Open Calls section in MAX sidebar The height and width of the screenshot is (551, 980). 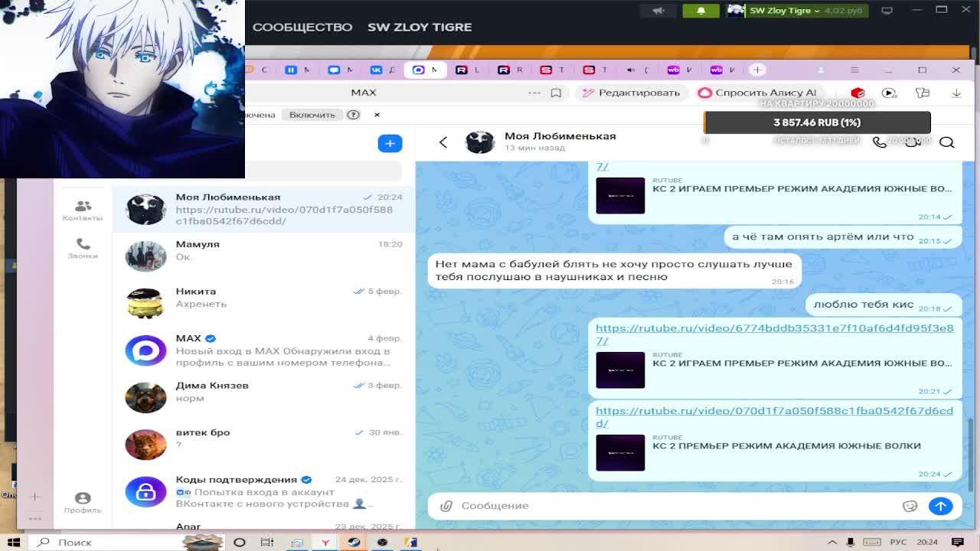pos(83,248)
